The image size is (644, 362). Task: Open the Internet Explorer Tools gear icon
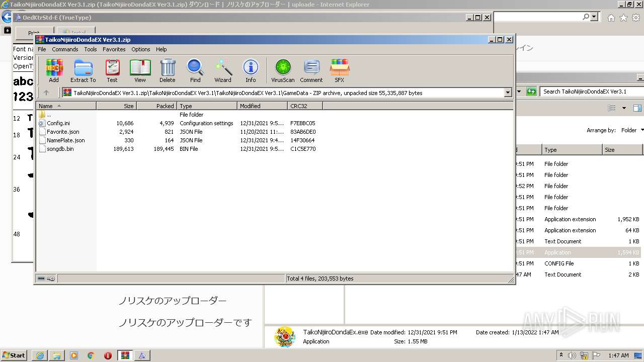click(636, 18)
